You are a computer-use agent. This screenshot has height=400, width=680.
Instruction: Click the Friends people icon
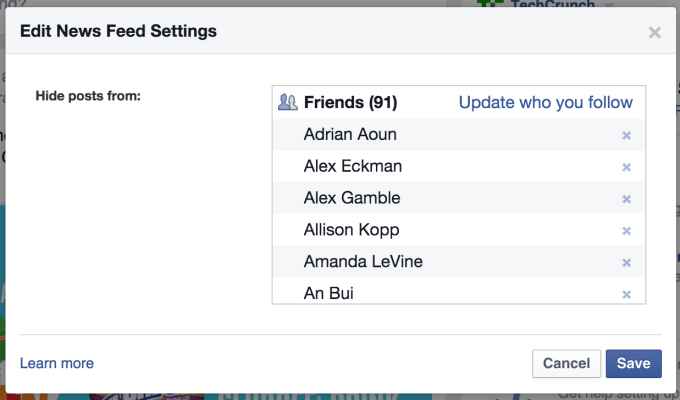click(288, 102)
